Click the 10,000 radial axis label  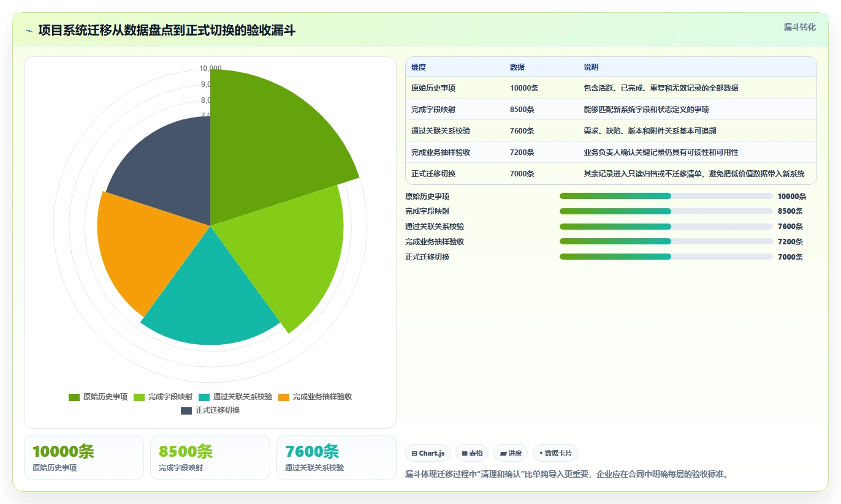coord(210,69)
